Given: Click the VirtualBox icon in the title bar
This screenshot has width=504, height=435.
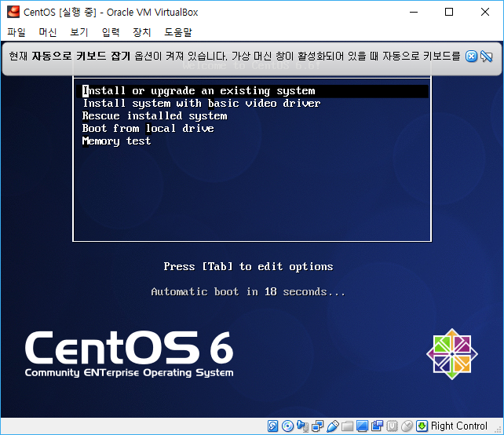Looking at the screenshot, I should point(13,12).
